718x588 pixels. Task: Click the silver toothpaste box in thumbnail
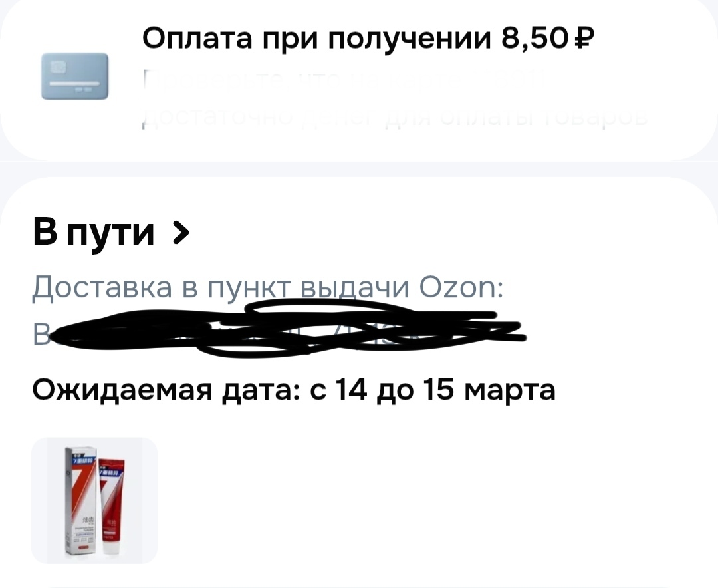point(80,501)
